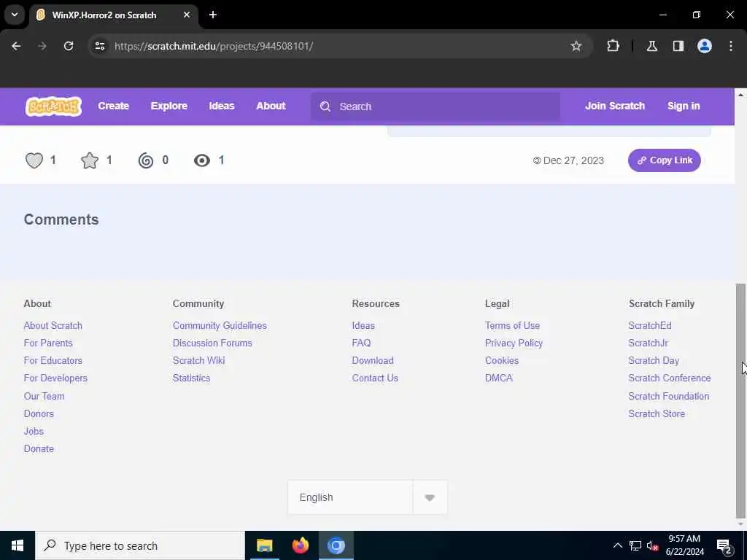Open Ideas in Scratch navigation bar

tap(222, 106)
